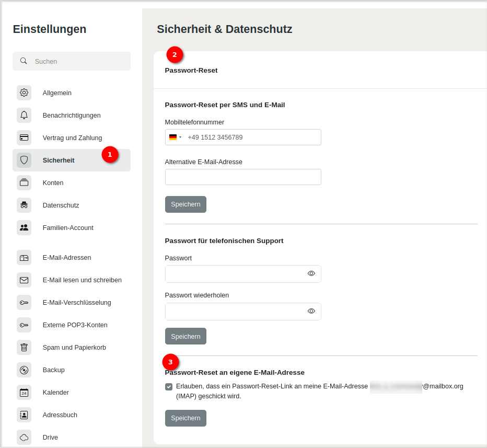Show the Passwort field with eye icon

[x=311, y=273]
